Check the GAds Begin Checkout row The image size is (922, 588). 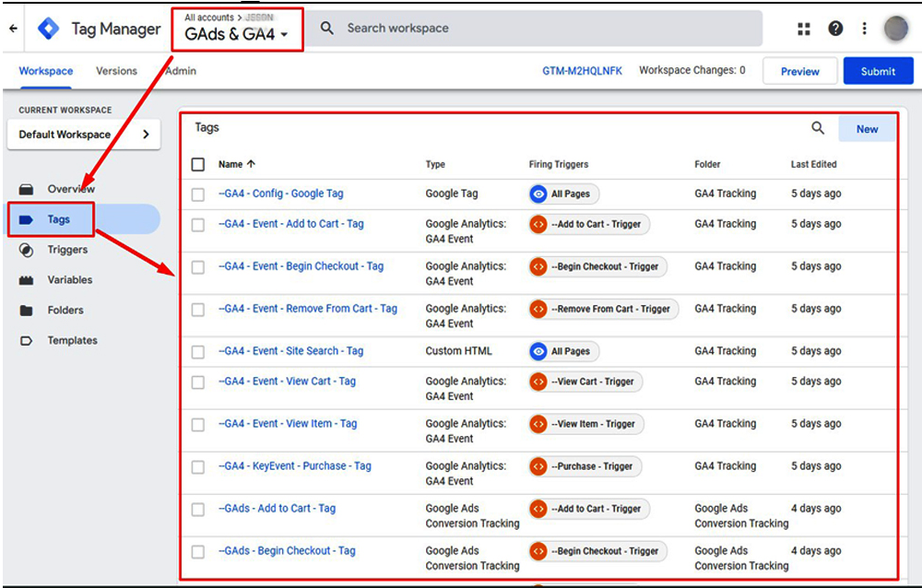tap(198, 552)
